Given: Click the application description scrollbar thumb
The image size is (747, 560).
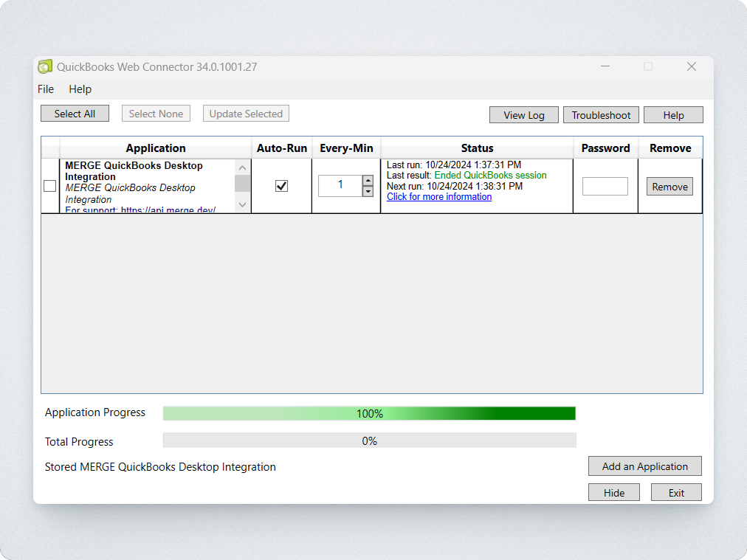Looking at the screenshot, I should [243, 183].
